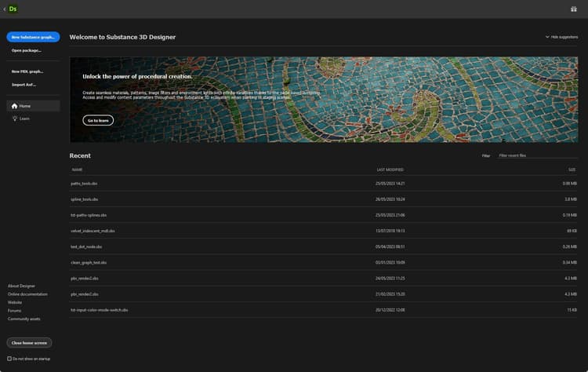Open the About Designer link
The width and height of the screenshot is (588, 372).
[21, 286]
